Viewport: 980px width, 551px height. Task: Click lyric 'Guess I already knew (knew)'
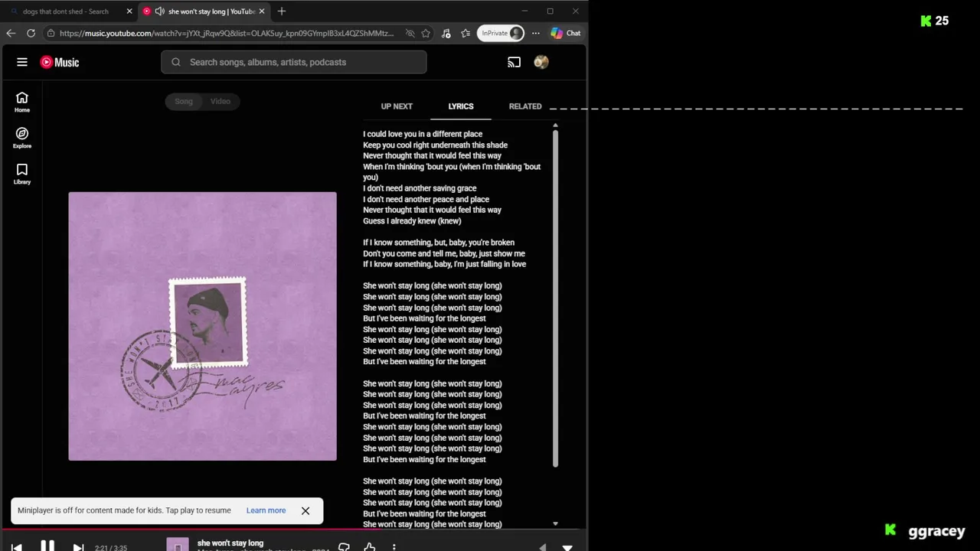pos(412,221)
